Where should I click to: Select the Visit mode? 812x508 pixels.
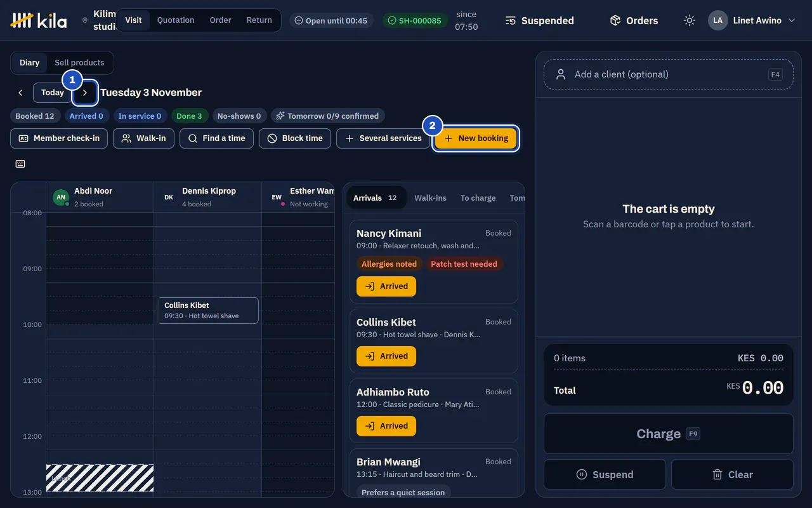point(133,20)
